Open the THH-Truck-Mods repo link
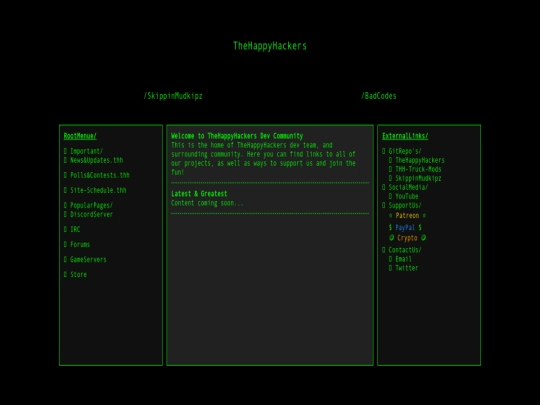Viewport: 540px width, 405px height. pos(418,169)
